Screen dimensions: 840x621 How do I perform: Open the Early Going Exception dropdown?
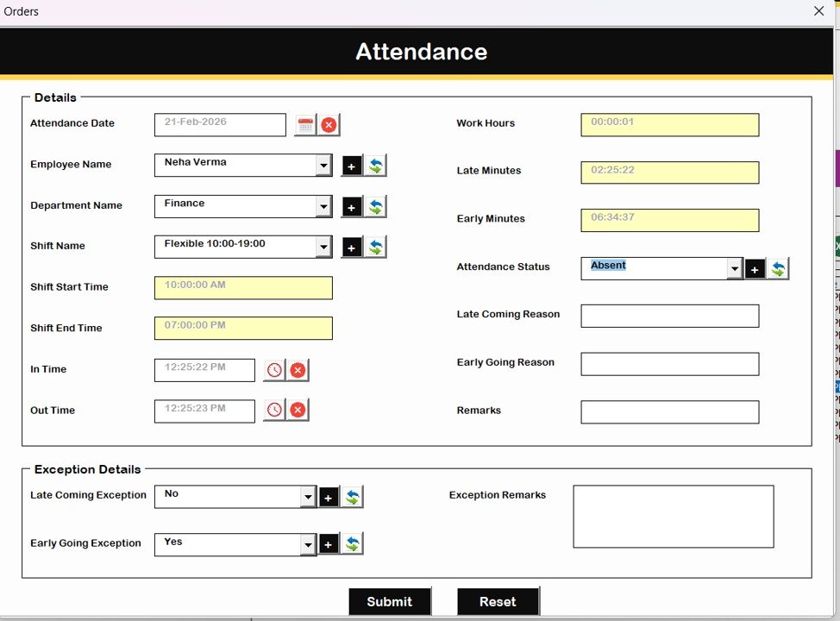[308, 544]
